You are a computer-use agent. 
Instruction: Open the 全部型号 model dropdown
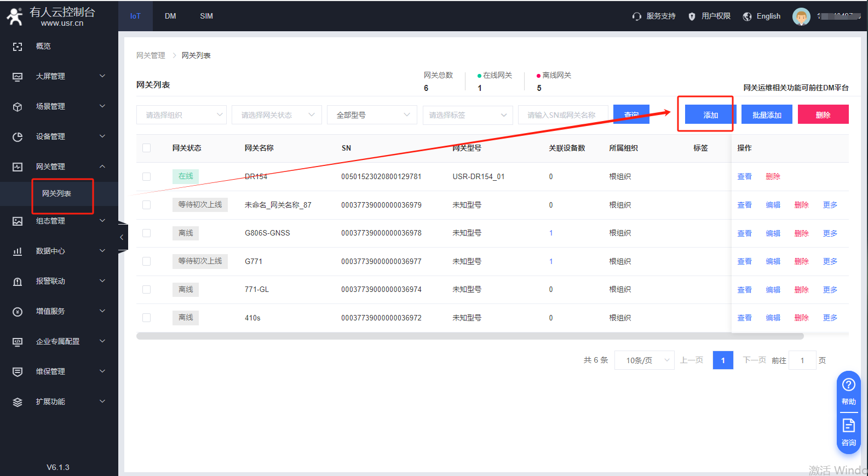click(372, 115)
